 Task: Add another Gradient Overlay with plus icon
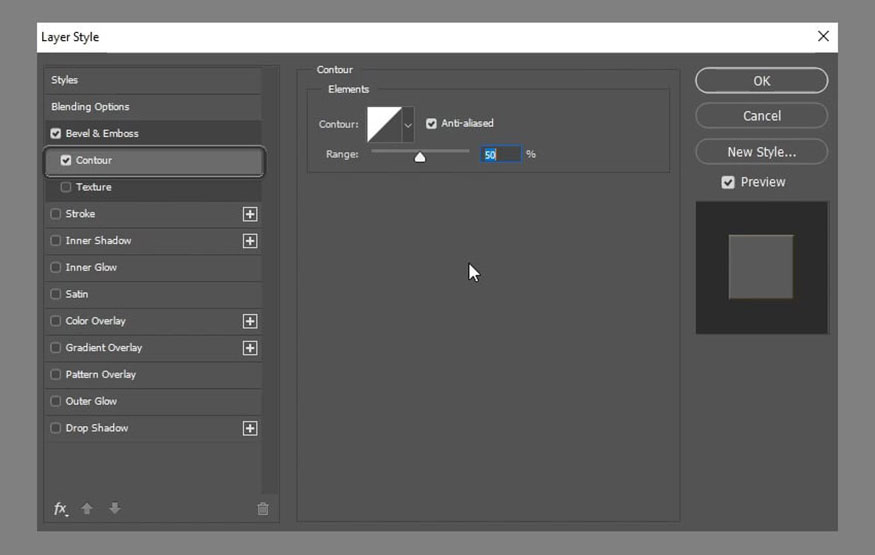click(250, 348)
